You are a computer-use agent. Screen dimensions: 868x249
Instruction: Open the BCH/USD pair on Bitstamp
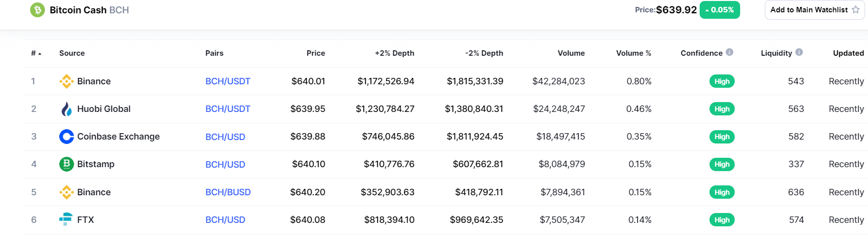pyautogui.click(x=225, y=165)
